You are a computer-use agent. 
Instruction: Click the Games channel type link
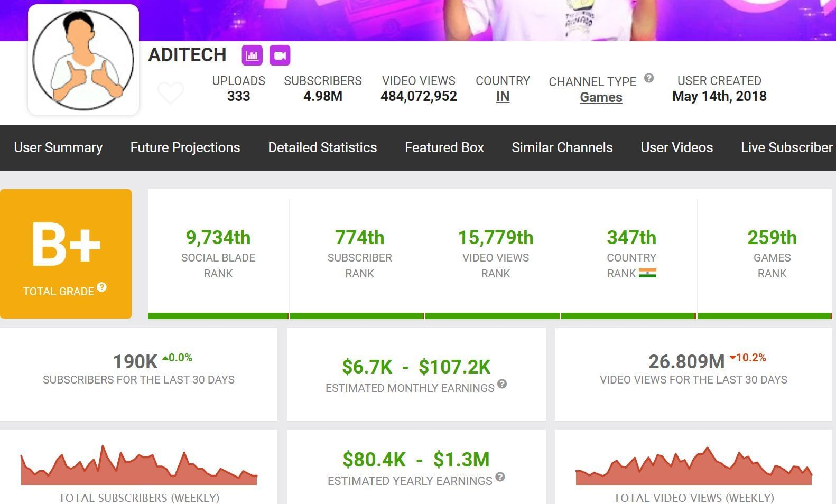click(x=601, y=98)
